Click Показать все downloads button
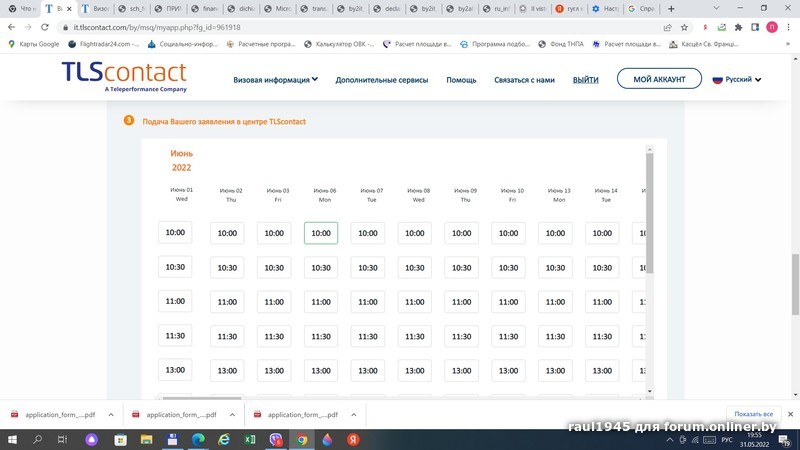Screen dimensions: 800x450 [x=753, y=414]
